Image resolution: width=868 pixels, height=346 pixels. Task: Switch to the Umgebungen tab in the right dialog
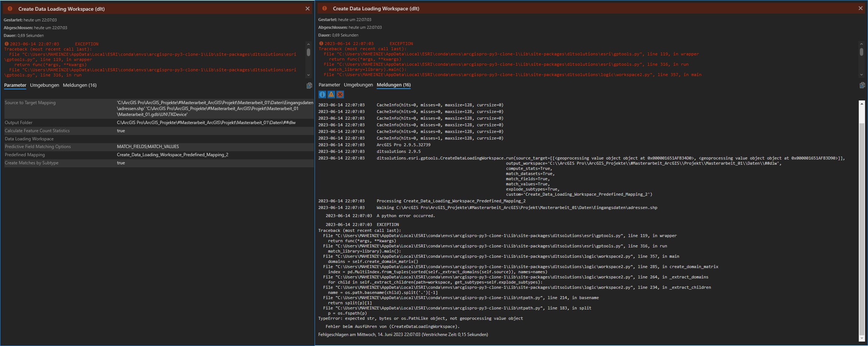358,85
